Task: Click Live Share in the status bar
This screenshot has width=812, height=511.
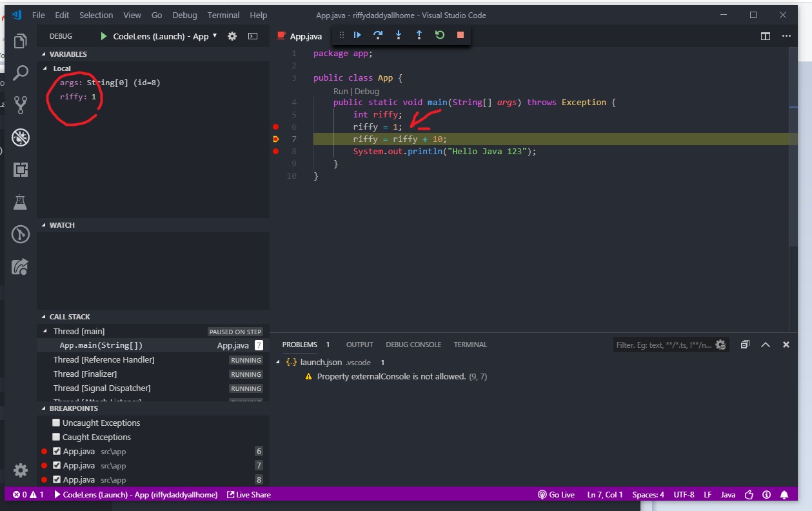Action: pos(249,495)
